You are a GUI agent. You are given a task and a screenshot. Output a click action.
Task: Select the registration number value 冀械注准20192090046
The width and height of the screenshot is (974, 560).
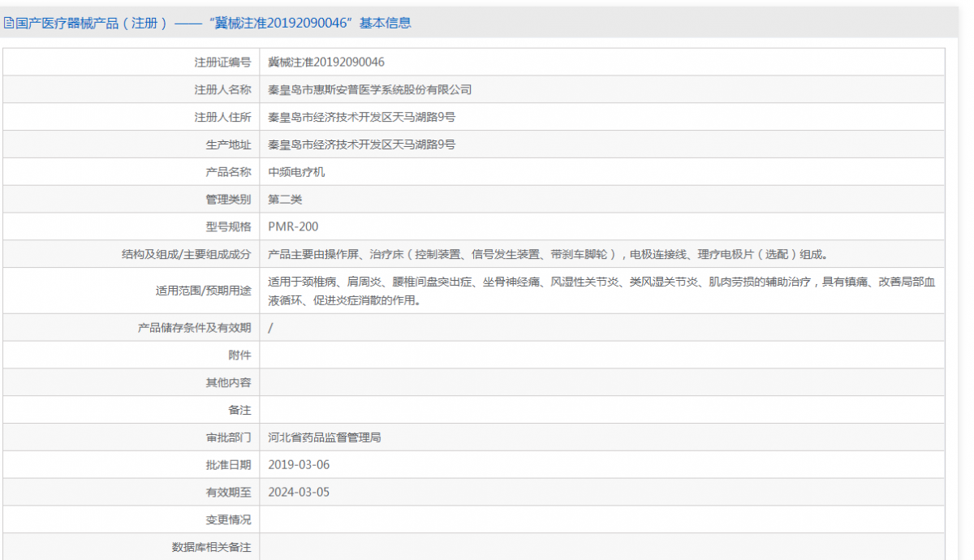pyautogui.click(x=326, y=62)
